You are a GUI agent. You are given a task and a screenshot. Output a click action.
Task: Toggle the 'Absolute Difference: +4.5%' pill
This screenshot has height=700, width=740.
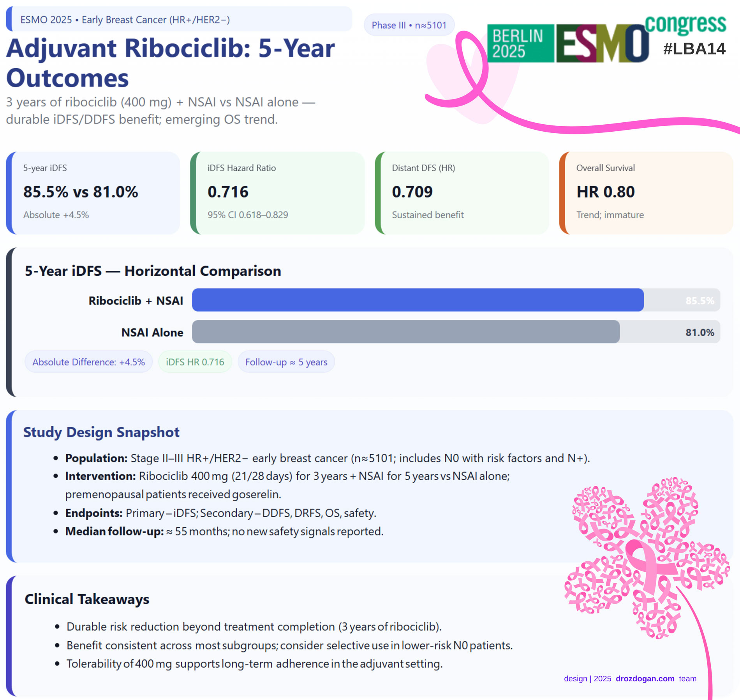[x=88, y=362]
